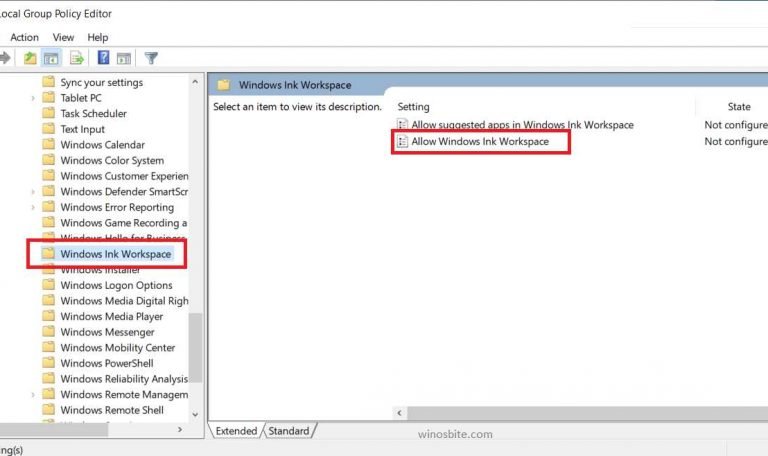The height and width of the screenshot is (456, 768).
Task: Click the Allow Windows Ink Workspace policy icon
Action: (x=403, y=142)
